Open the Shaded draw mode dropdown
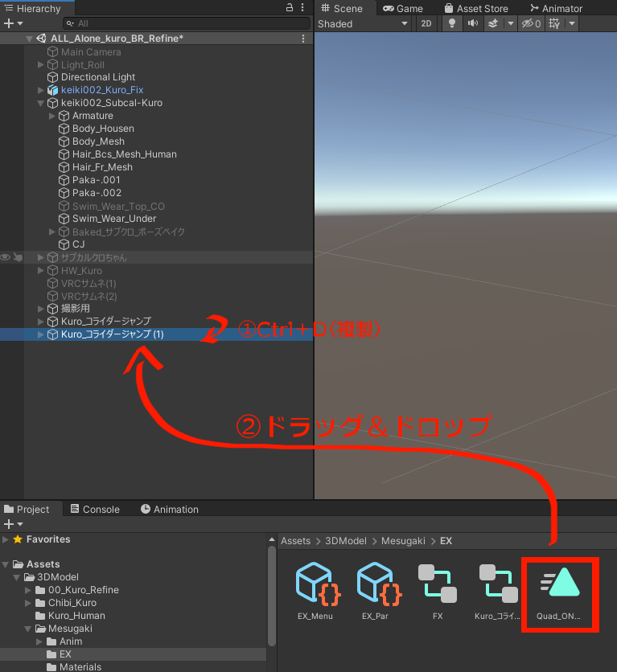 [364, 23]
